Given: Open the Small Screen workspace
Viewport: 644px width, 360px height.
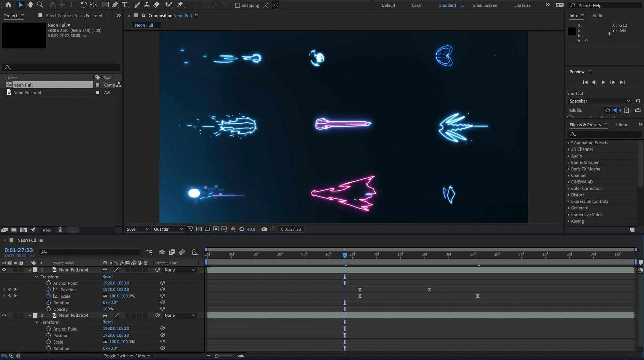Looking at the screenshot, I should coord(485,5).
